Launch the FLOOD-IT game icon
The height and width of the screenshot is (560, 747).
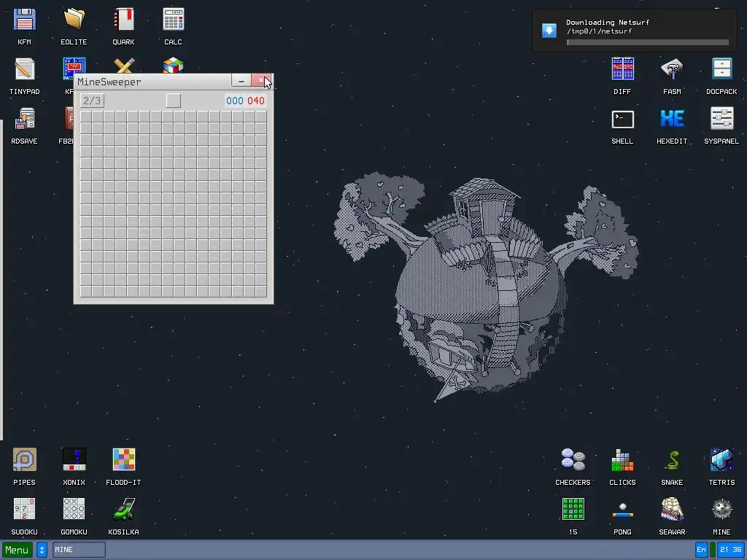click(x=123, y=460)
